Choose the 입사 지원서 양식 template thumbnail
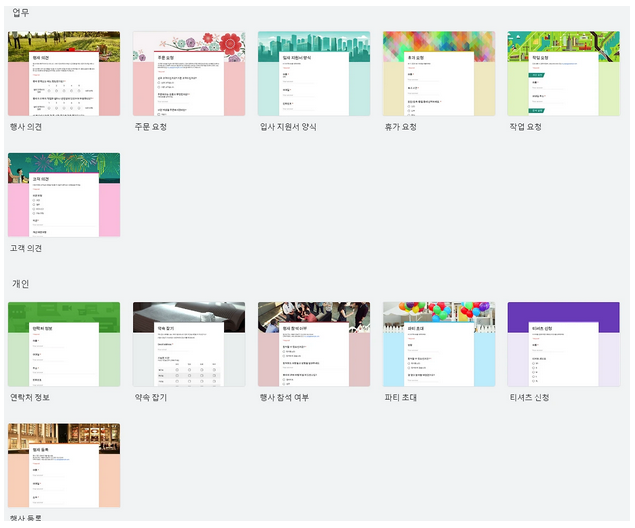 [313, 73]
